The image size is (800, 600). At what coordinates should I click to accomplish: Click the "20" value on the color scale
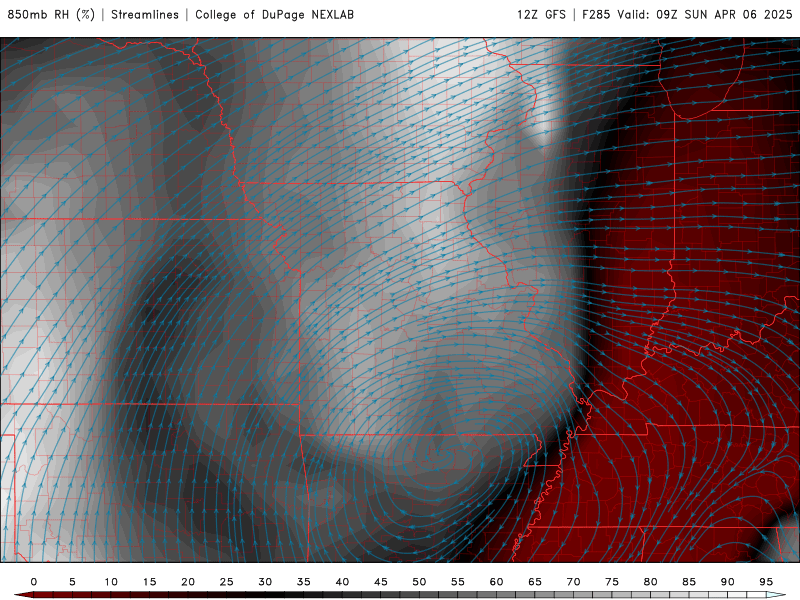point(188,582)
